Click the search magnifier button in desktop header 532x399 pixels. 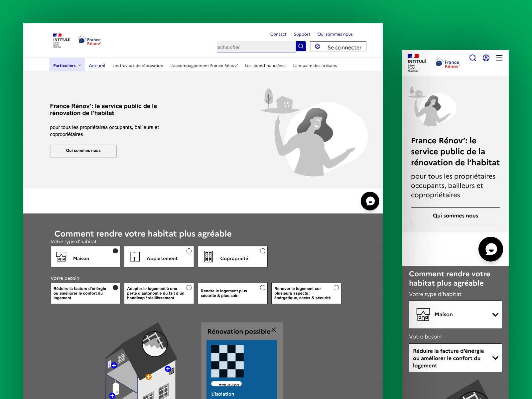301,46
